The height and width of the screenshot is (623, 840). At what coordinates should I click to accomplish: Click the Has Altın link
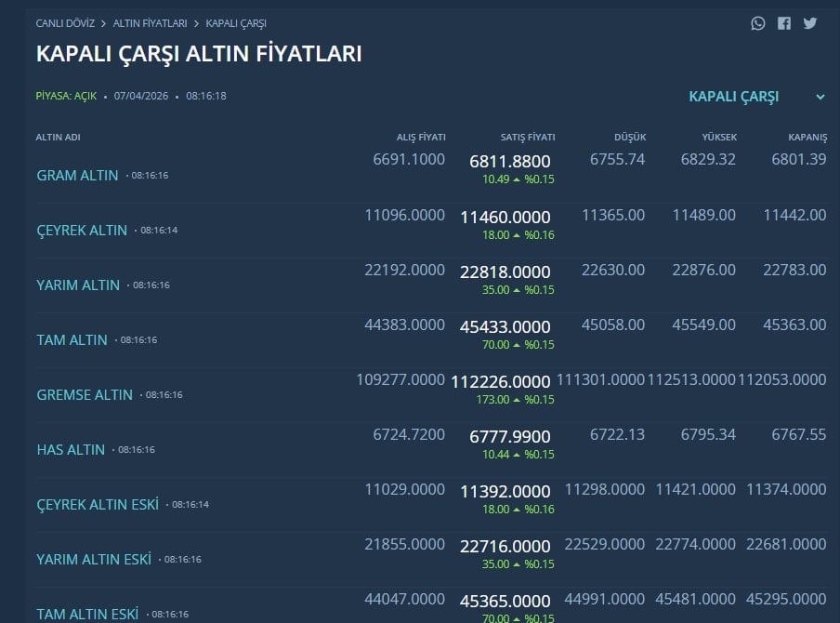(71, 449)
